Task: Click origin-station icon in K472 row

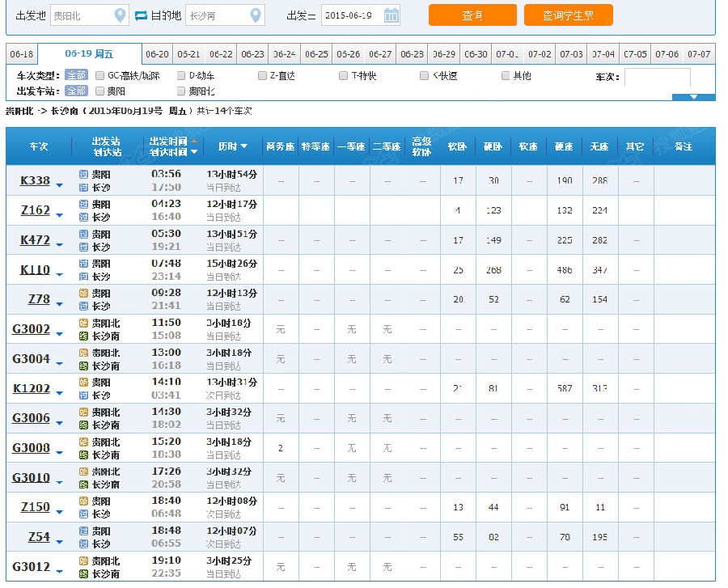Action: [83, 234]
